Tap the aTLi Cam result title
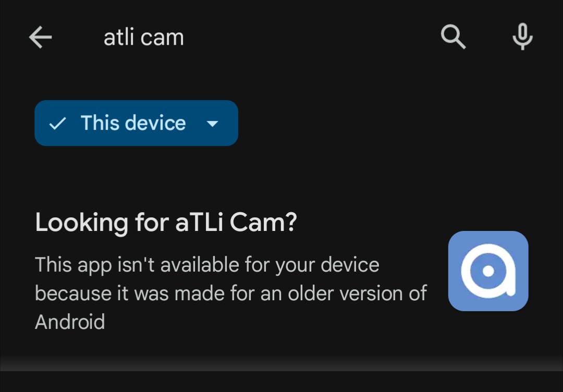 pyautogui.click(x=166, y=223)
